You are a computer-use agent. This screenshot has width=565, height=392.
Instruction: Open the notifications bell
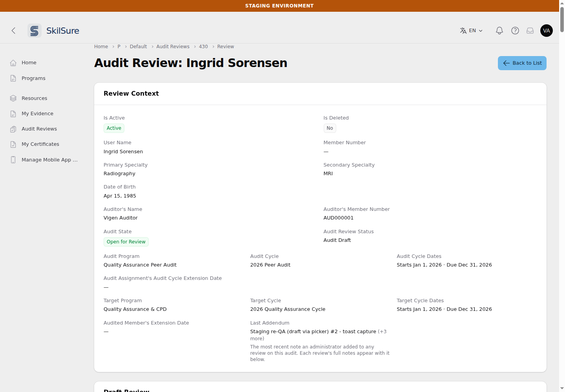pyautogui.click(x=499, y=31)
